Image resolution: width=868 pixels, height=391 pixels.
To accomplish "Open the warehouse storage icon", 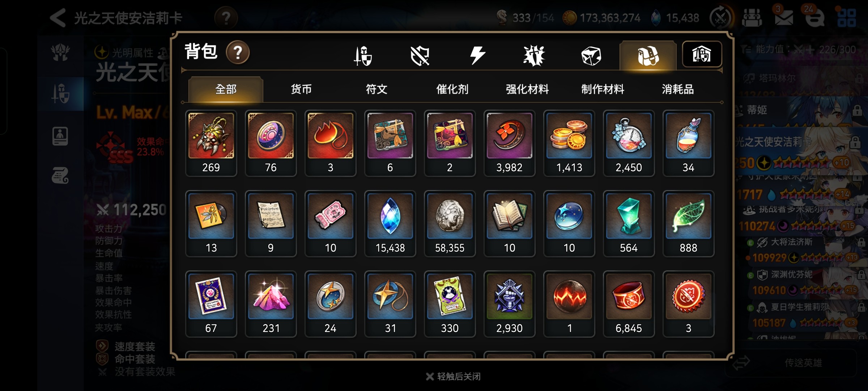I will pos(702,54).
